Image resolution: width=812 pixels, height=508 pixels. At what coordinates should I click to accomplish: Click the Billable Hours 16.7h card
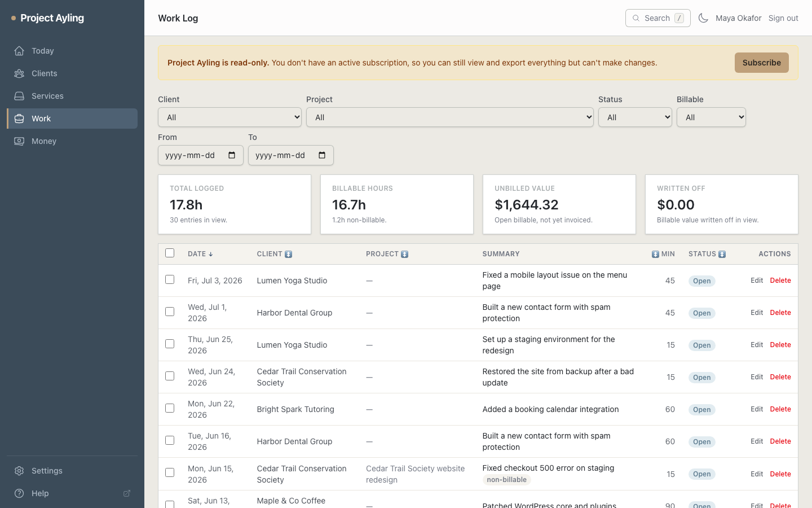pyautogui.click(x=397, y=204)
